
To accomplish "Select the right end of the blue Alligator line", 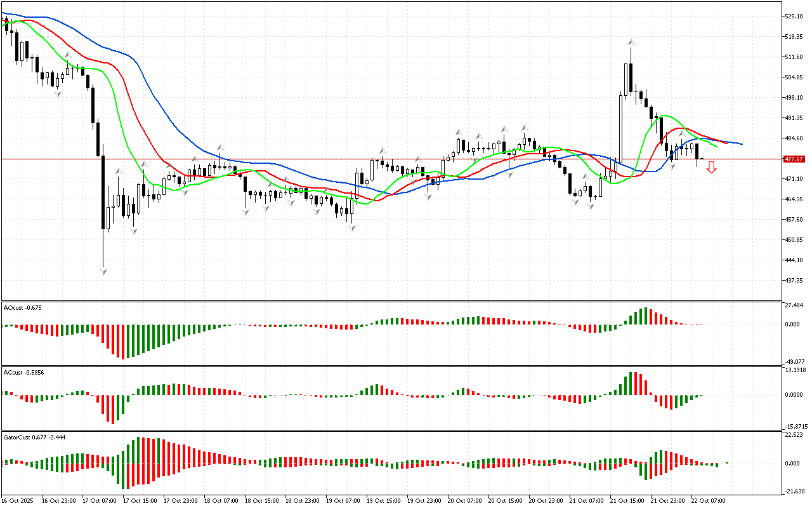I will pos(741,144).
